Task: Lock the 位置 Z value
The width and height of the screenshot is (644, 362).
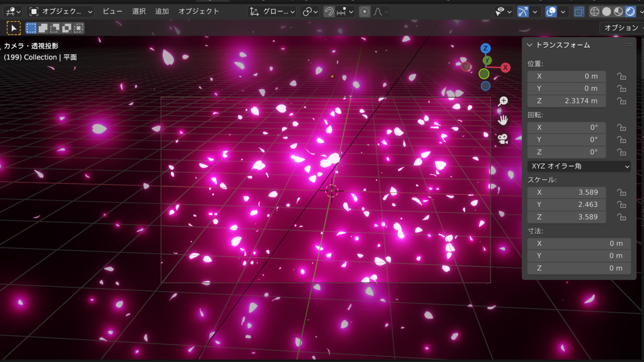Action: tap(621, 101)
